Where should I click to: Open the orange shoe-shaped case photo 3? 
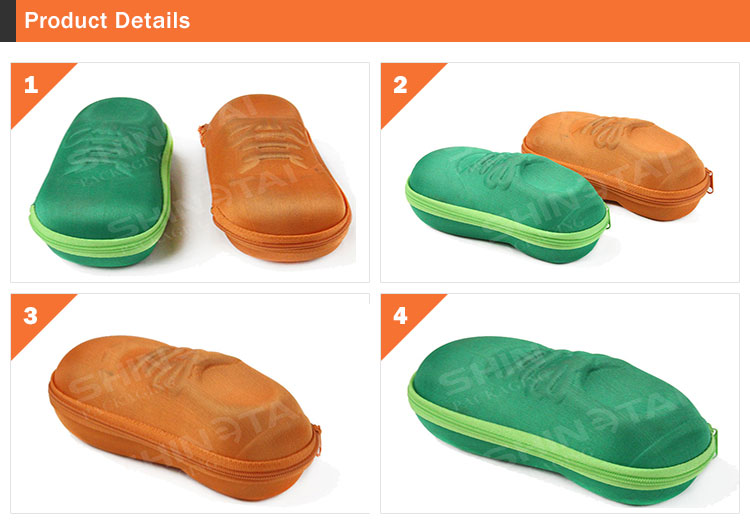pos(185,418)
